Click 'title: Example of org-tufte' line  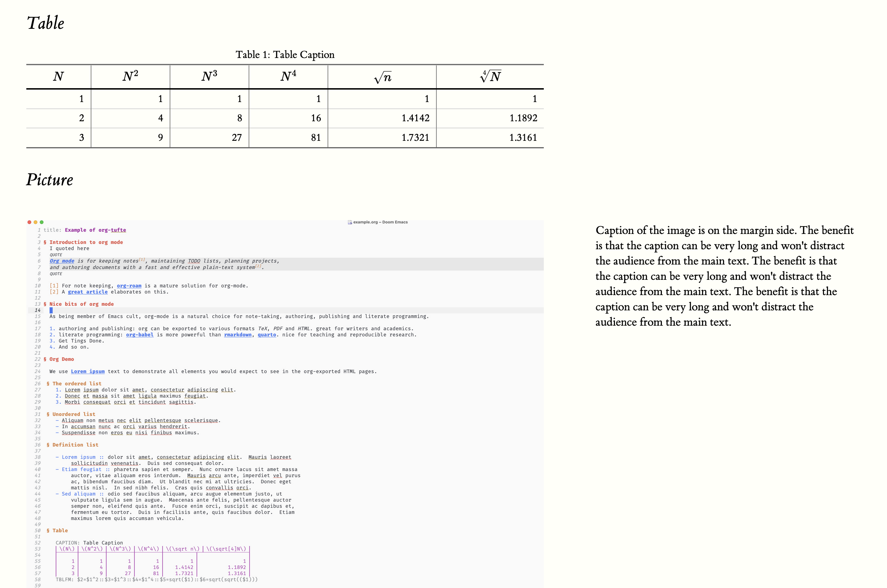click(84, 230)
